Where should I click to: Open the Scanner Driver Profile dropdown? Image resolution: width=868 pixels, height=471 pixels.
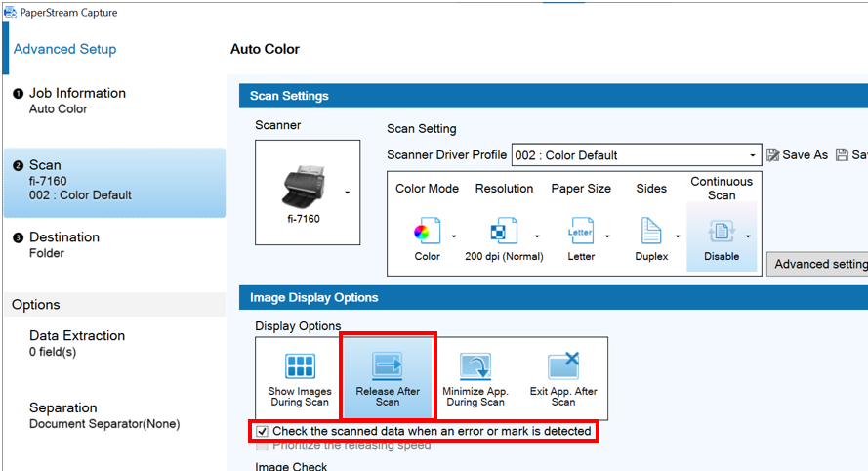click(x=752, y=155)
